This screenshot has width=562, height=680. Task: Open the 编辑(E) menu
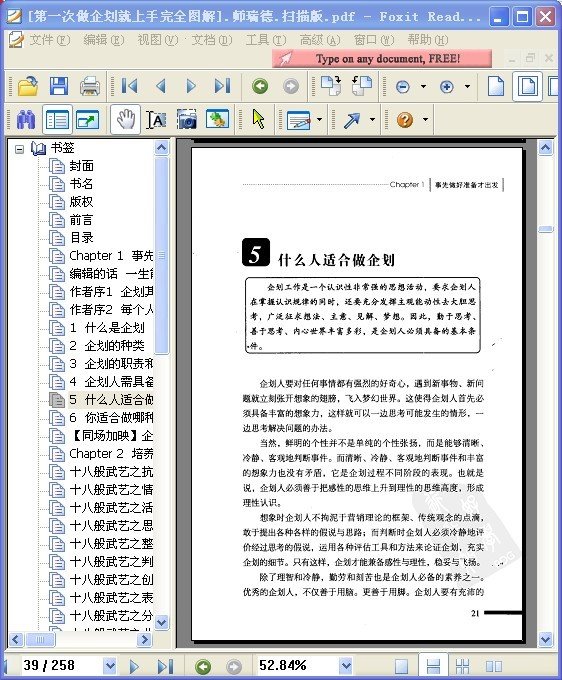point(104,40)
